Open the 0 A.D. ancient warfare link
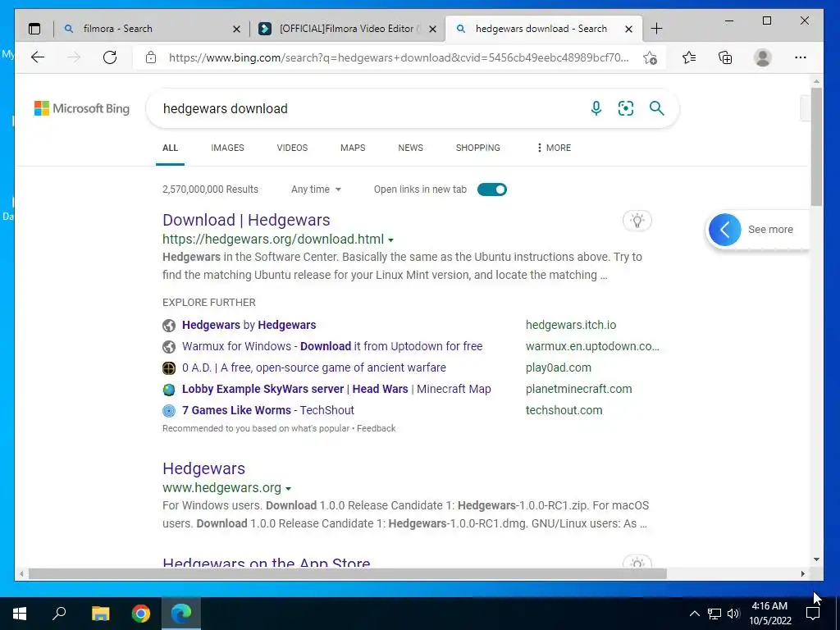The width and height of the screenshot is (840, 630). click(x=314, y=368)
